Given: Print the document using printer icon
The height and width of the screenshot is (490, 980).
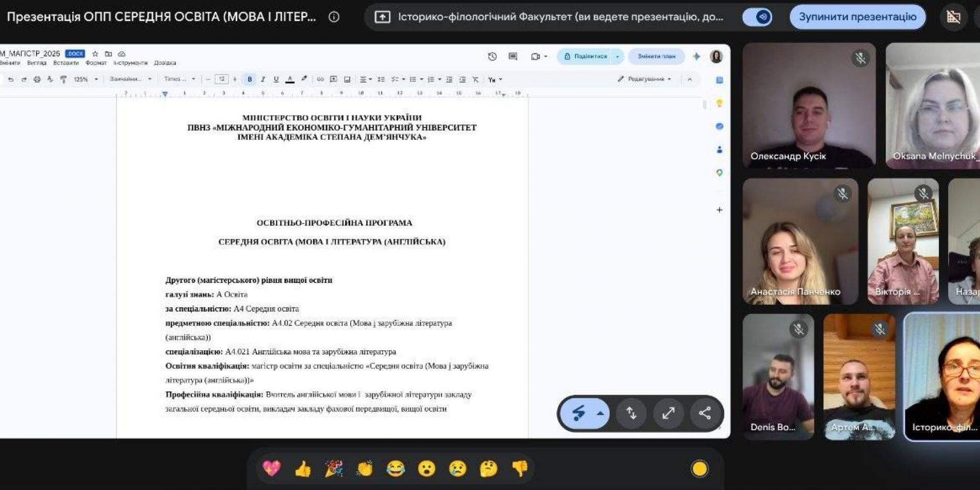Looking at the screenshot, I should [x=37, y=79].
